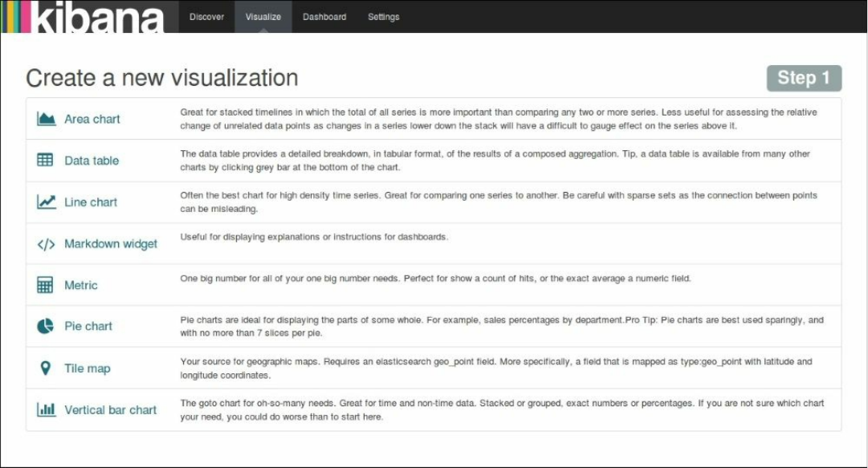Click the Data table grid icon
Screen dimensions: 868x468
point(46,161)
